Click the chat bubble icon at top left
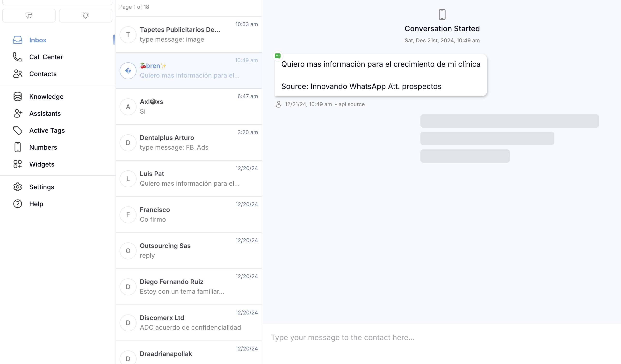 pyautogui.click(x=29, y=15)
